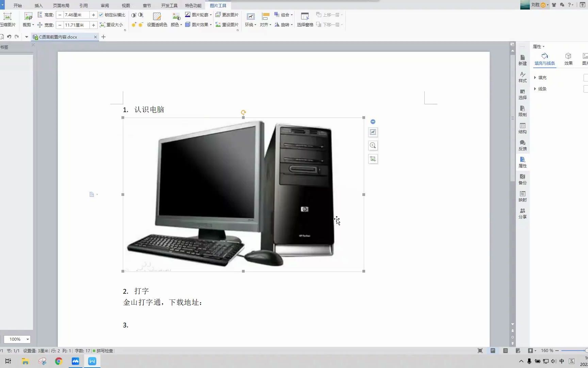Toggle page view mode in status bar
The image size is (588, 368).
coord(493,351)
